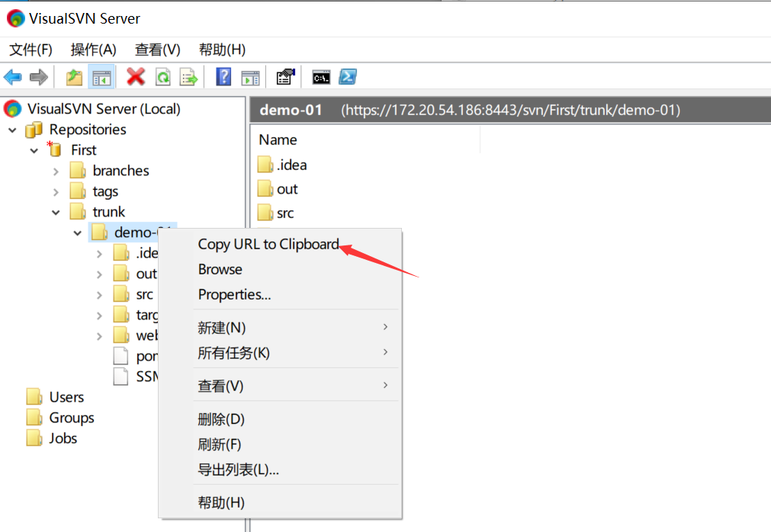Open the 文件(F) menu
This screenshot has height=532, width=771.
(x=31, y=50)
